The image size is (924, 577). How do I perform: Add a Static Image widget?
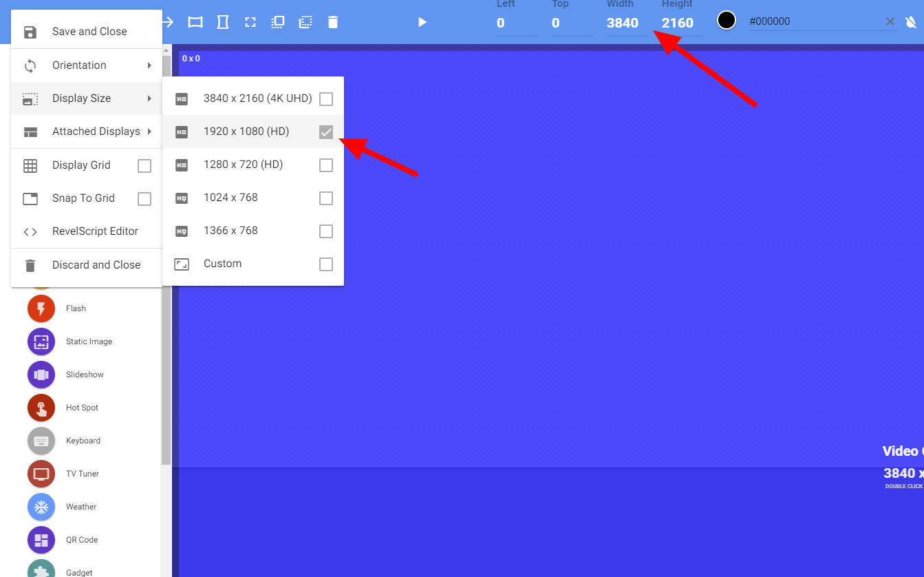coord(41,341)
